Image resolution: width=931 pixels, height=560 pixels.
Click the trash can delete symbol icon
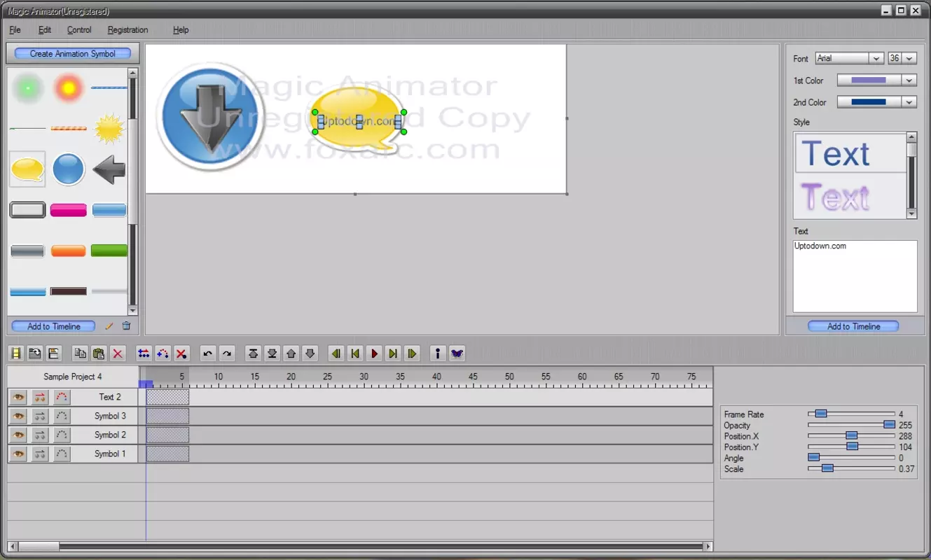click(126, 326)
